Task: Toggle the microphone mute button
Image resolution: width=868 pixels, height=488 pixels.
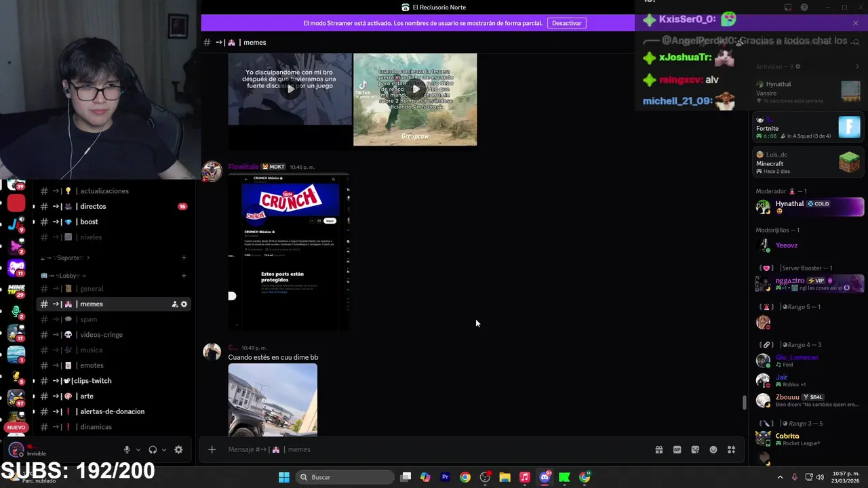Action: pos(127,449)
